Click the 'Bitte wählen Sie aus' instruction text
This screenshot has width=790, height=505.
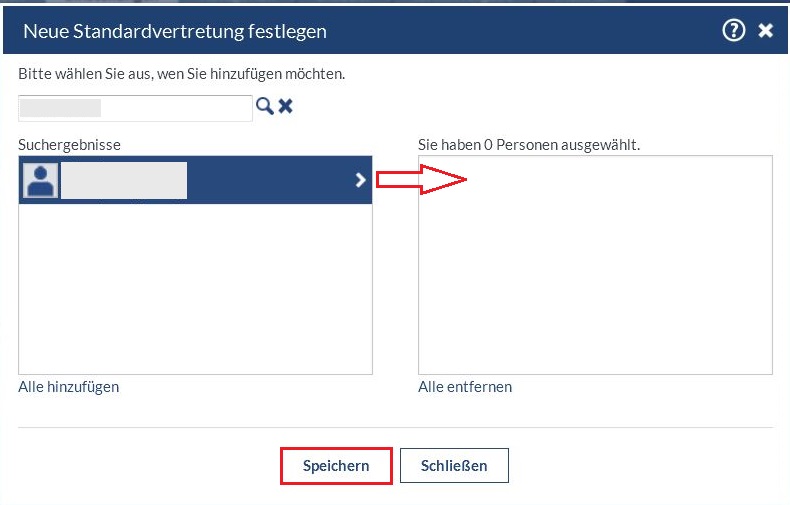click(x=182, y=74)
